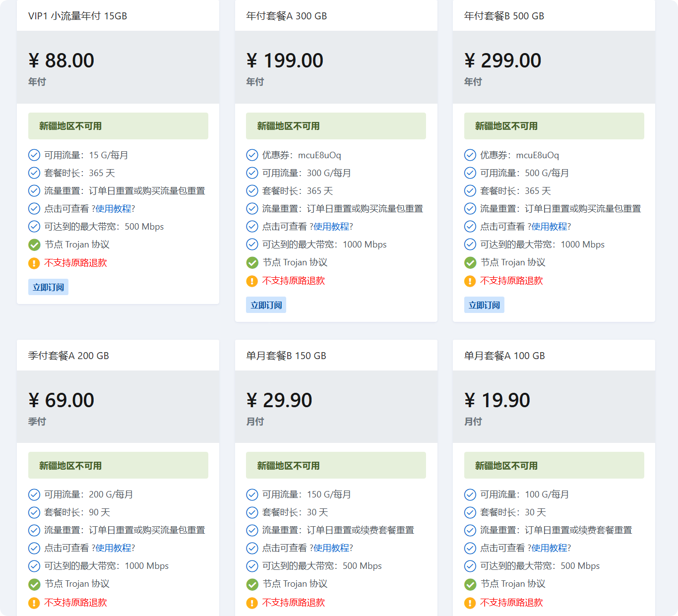678x616 pixels.
Task: Select the ¥ 69.00 季付 price panel
Action: [x=118, y=407]
